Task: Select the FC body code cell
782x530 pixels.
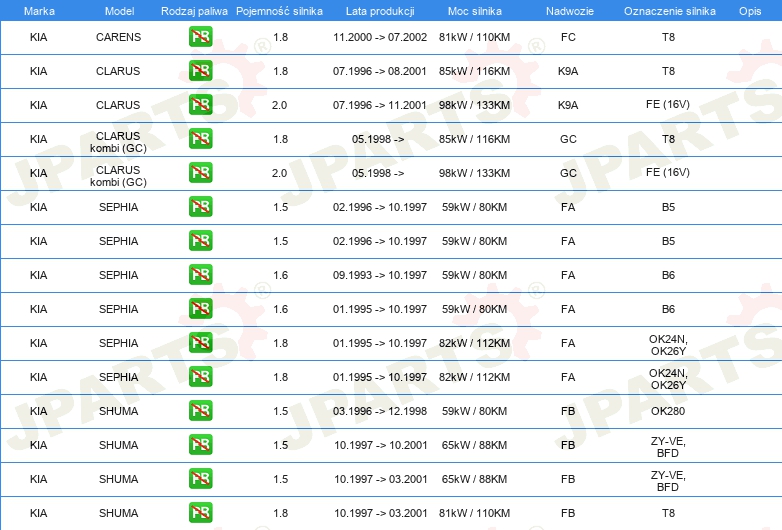Action: [x=568, y=37]
